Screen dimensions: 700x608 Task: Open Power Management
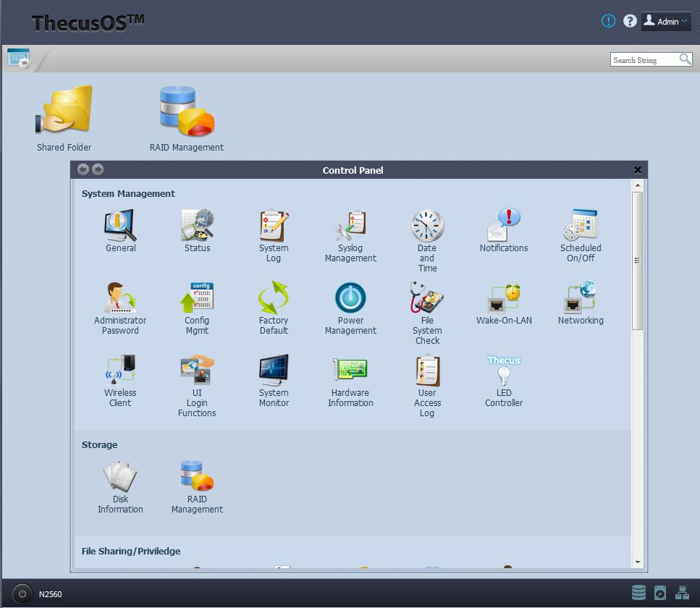(350, 308)
